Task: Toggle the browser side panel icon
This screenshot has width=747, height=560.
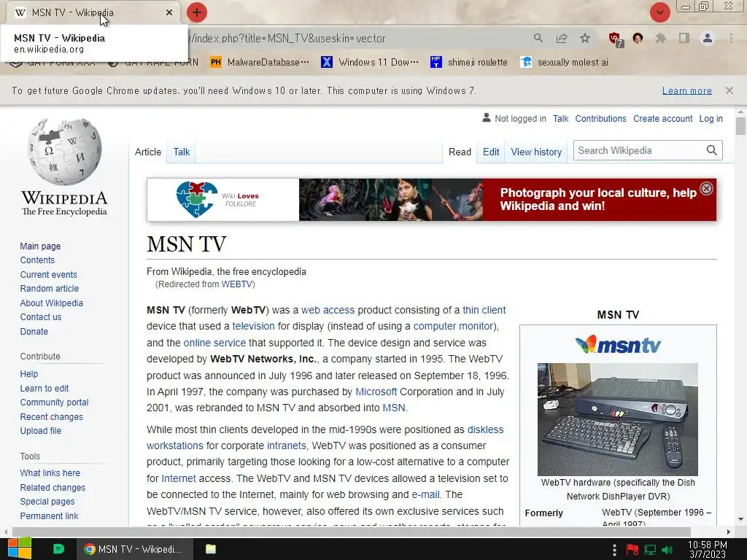Action: [x=684, y=38]
